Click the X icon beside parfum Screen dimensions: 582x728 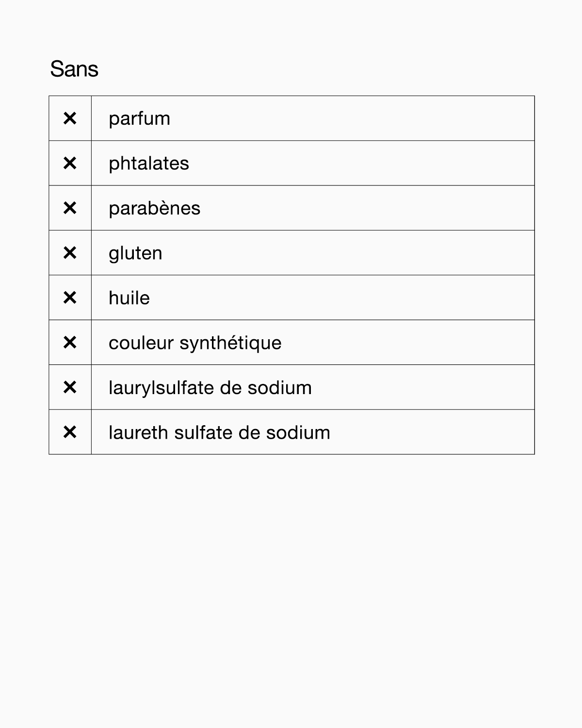pos(70,118)
